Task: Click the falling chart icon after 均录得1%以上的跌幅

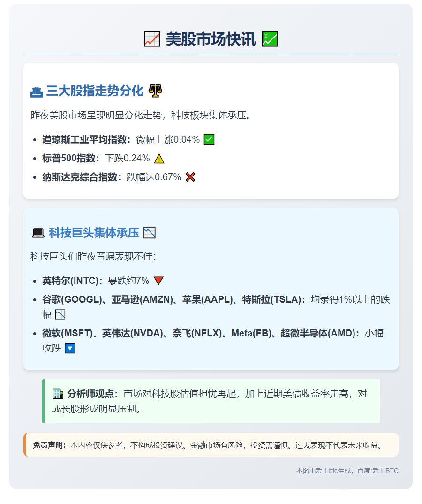Action: tap(60, 314)
